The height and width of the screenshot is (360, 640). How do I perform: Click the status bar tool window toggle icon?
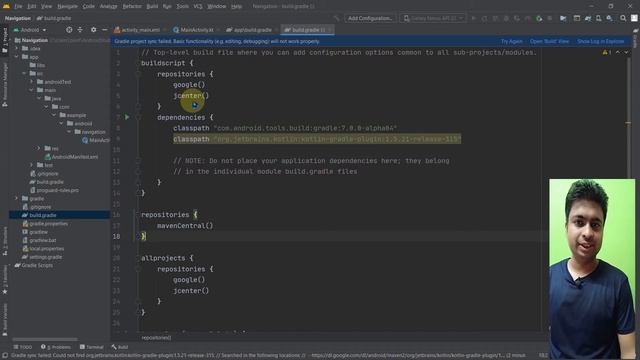coord(4,356)
